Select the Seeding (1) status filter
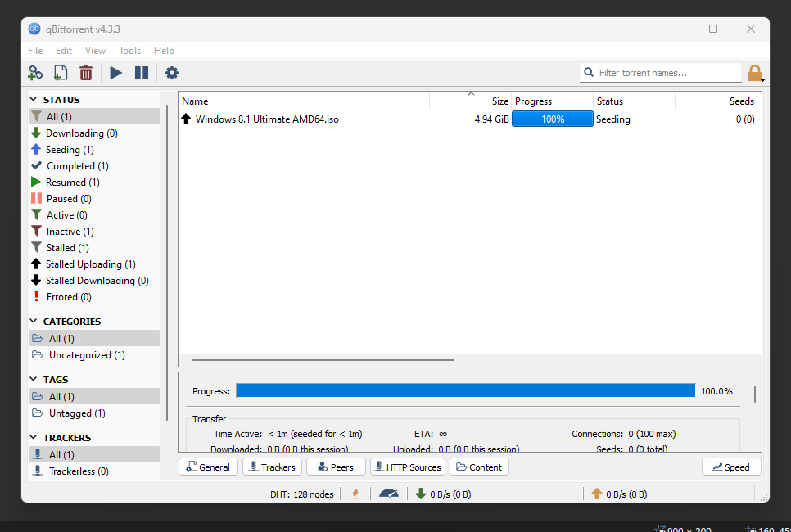Screen dimensions: 791x532 pyautogui.click(x=94, y=149)
